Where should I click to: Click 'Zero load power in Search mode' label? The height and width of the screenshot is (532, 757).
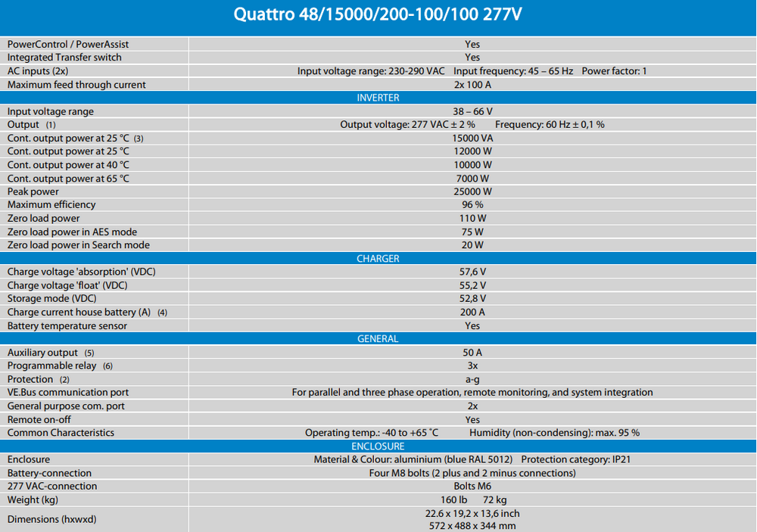[x=78, y=244]
